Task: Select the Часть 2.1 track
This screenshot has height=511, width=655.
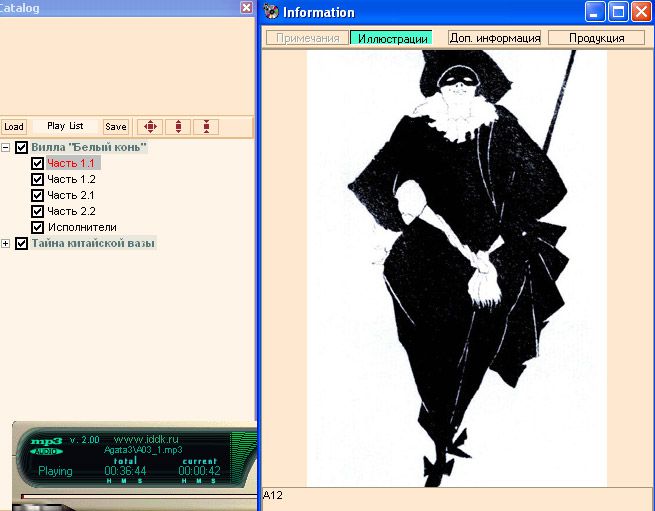Action: click(71, 195)
